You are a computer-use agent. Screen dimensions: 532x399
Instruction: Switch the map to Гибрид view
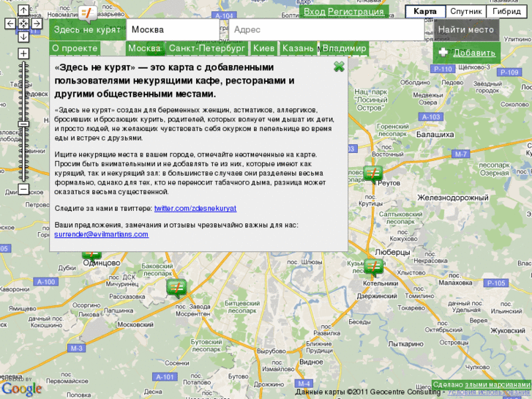point(506,11)
